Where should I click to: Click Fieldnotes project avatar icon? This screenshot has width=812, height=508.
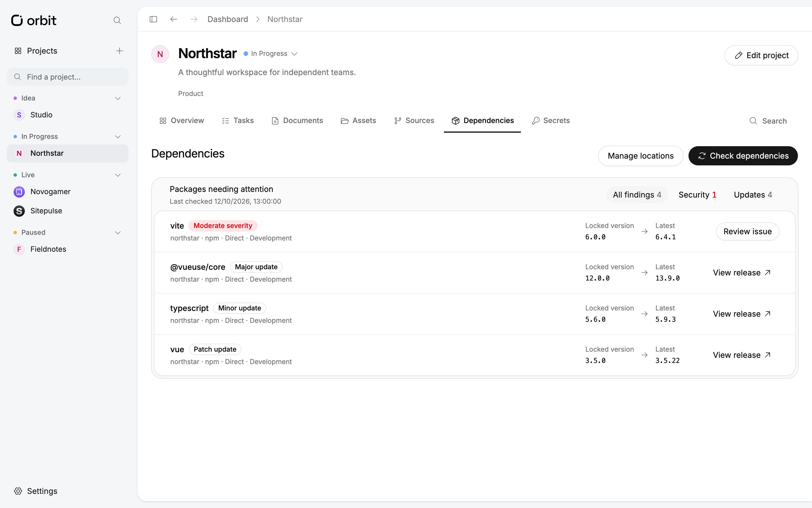click(x=19, y=249)
